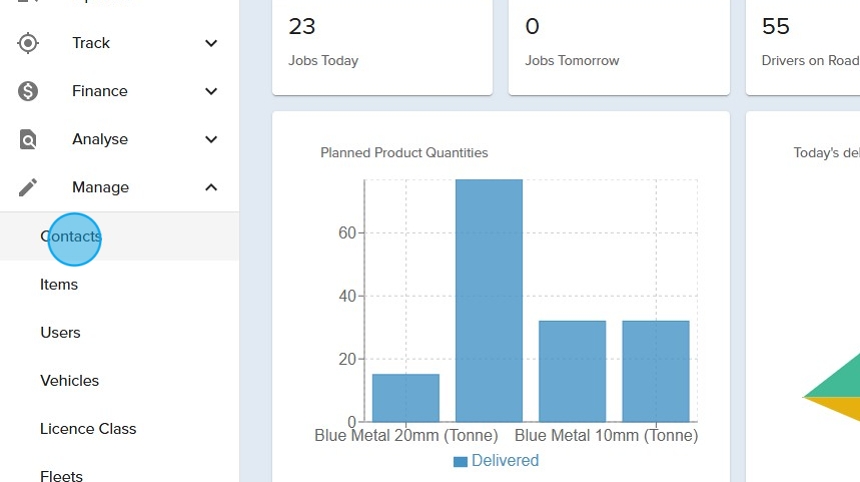The width and height of the screenshot is (860, 482).
Task: Open Contacts in the Manage menu
Action: pyautogui.click(x=71, y=237)
